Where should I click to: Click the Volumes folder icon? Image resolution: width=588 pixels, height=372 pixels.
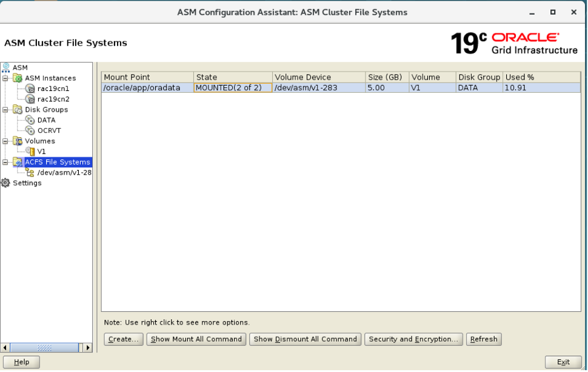(18, 141)
